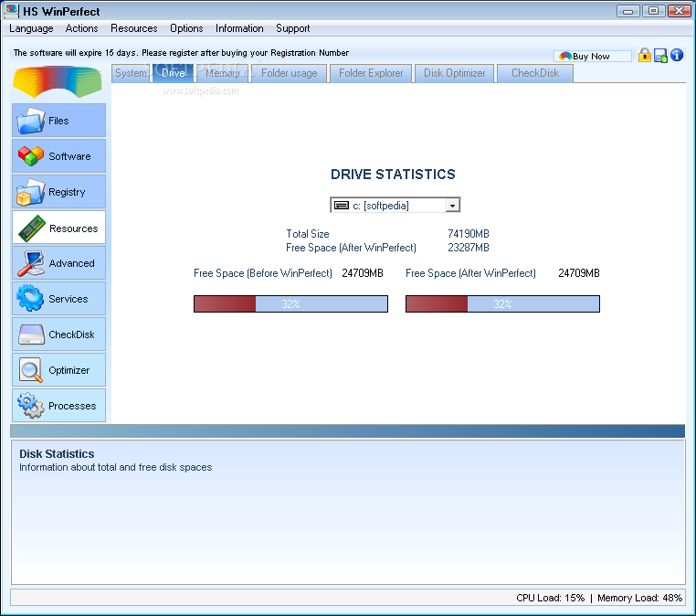Minimize the HS WinPerfect window

(x=627, y=11)
